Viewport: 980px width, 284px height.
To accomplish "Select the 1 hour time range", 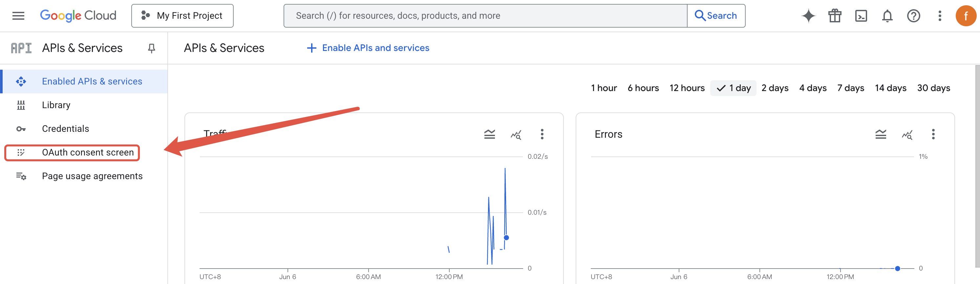I will (x=604, y=88).
